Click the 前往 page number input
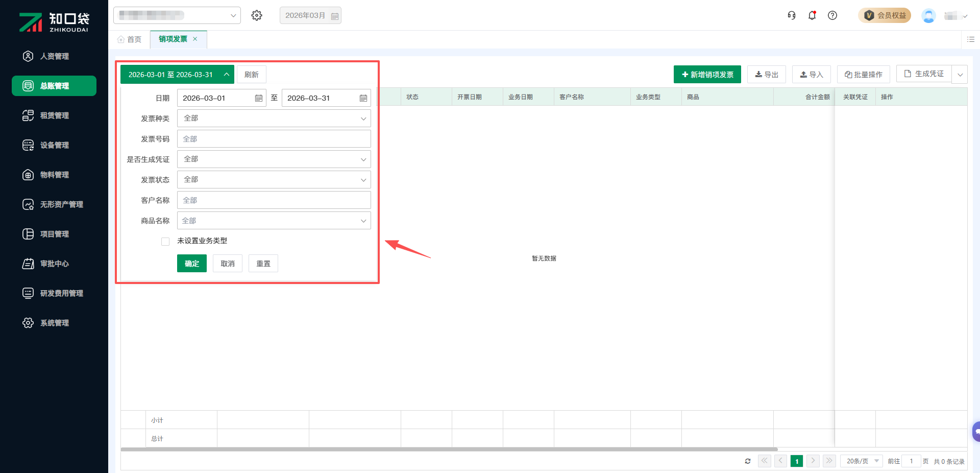Viewport: 980px width, 473px height. point(911,461)
